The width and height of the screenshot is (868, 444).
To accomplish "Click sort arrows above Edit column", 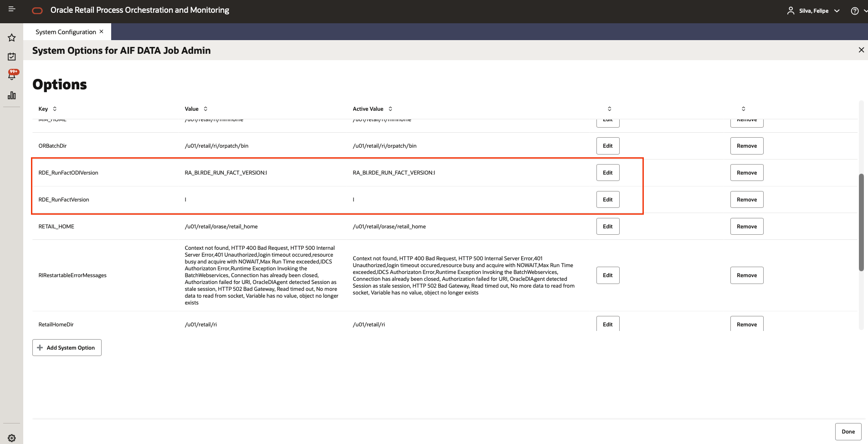I will (x=610, y=109).
